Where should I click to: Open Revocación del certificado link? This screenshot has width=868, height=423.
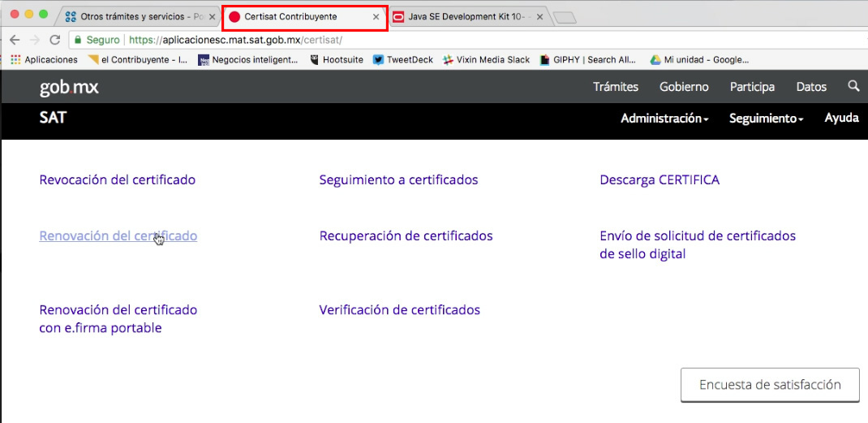tap(117, 180)
